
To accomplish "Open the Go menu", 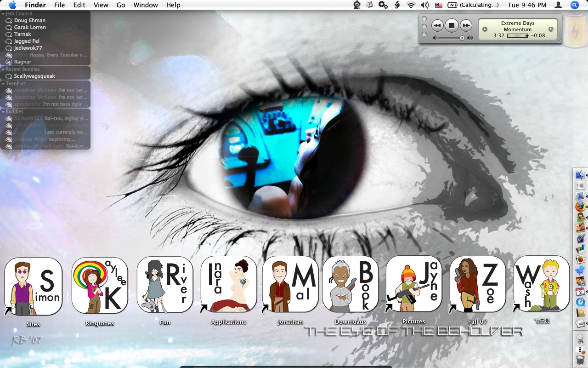I will [x=121, y=5].
